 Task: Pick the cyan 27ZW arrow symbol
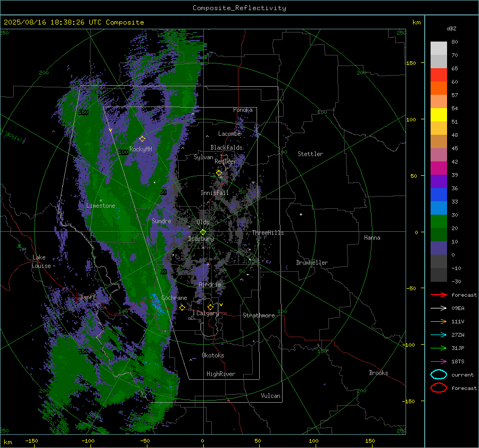click(x=439, y=335)
